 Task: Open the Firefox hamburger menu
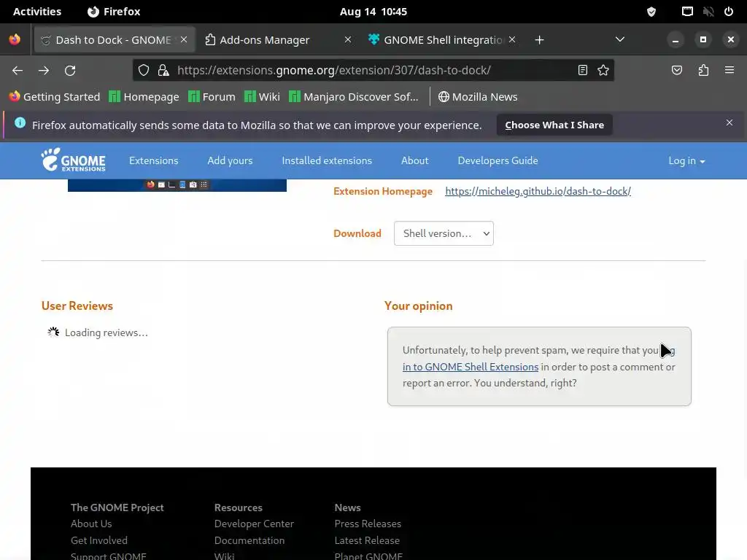tap(729, 71)
